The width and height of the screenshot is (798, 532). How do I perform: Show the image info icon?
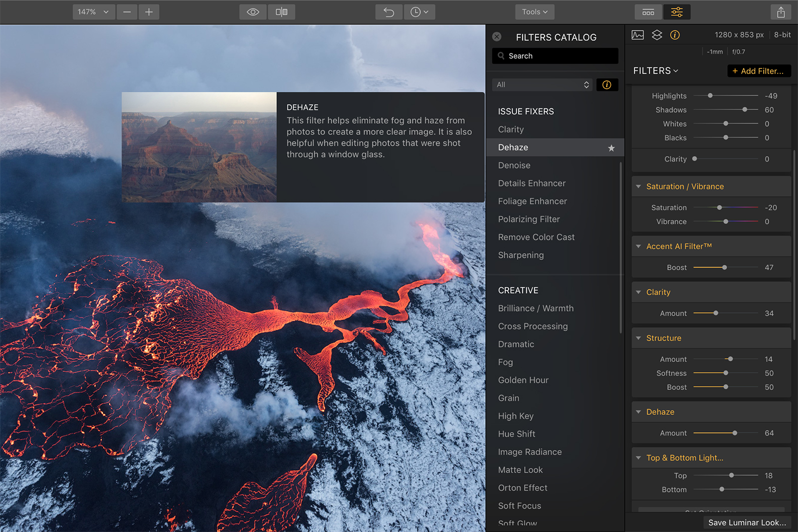pos(675,35)
